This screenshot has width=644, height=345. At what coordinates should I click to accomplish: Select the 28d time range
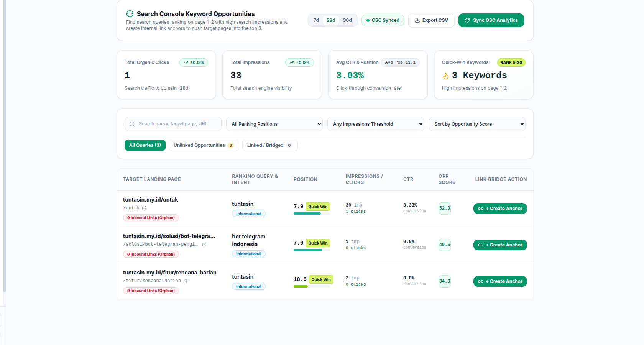[x=331, y=20]
